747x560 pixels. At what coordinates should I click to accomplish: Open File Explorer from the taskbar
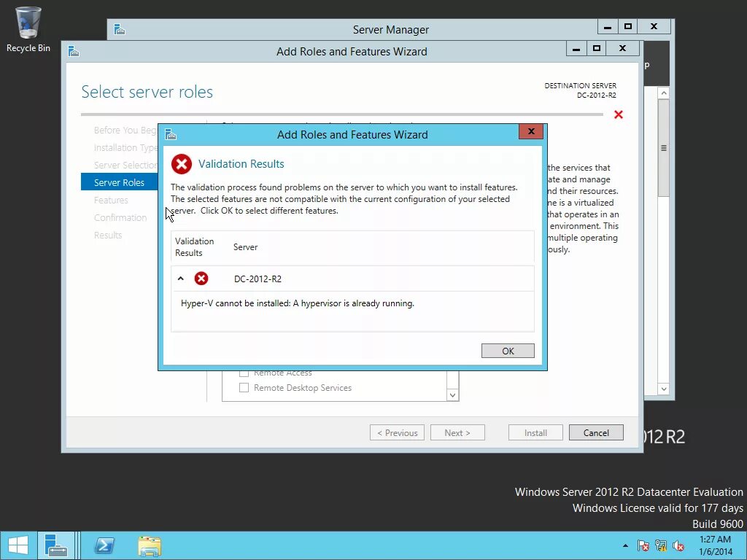pos(149,545)
